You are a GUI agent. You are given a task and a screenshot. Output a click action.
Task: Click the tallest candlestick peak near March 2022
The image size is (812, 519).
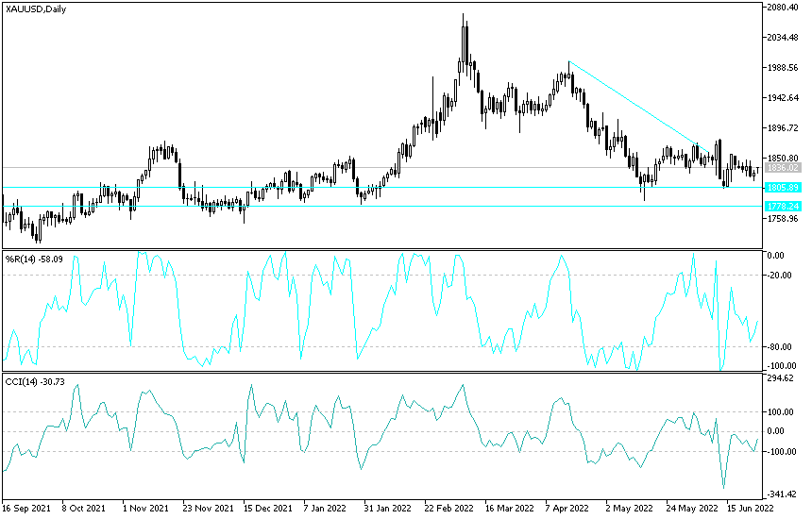tap(464, 44)
